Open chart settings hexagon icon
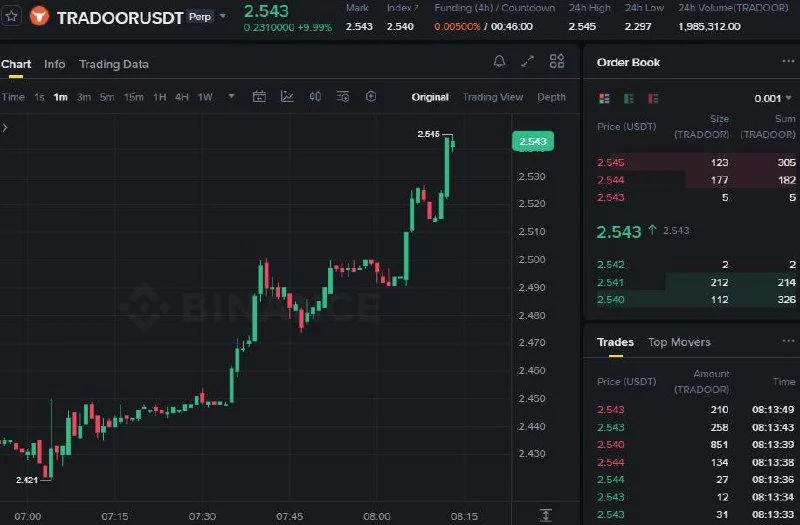This screenshot has width=800, height=525. pyautogui.click(x=371, y=96)
